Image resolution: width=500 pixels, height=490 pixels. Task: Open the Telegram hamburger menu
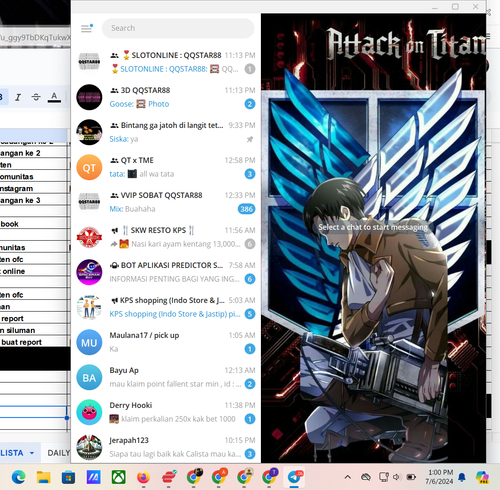(86, 28)
